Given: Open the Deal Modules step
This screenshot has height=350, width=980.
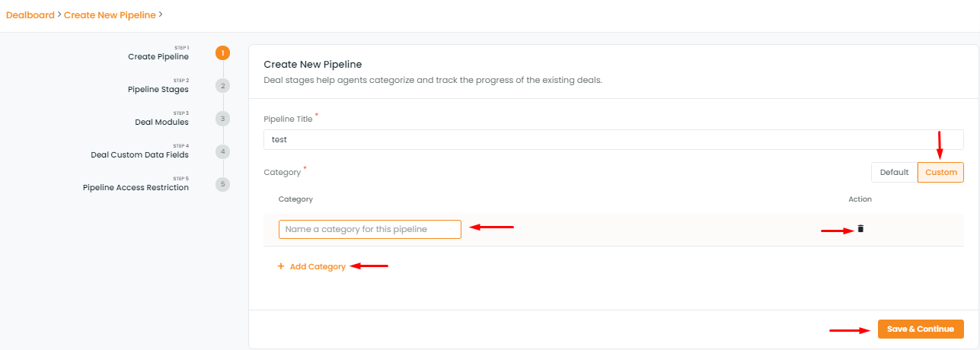Looking at the screenshot, I should pyautogui.click(x=161, y=122).
